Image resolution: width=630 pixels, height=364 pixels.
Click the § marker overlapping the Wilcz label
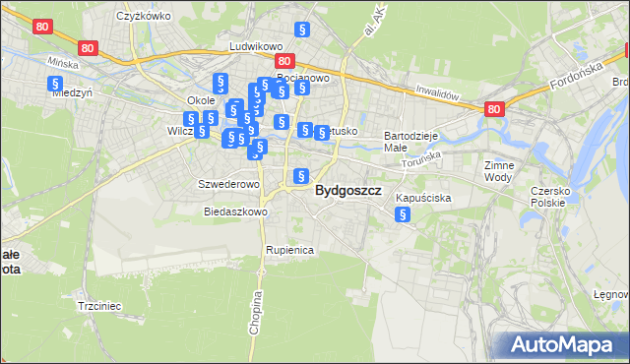(x=202, y=131)
